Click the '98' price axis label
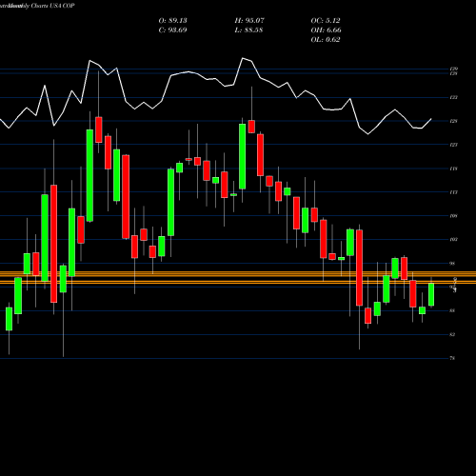The height and width of the screenshot is (476, 476). click(x=453, y=264)
